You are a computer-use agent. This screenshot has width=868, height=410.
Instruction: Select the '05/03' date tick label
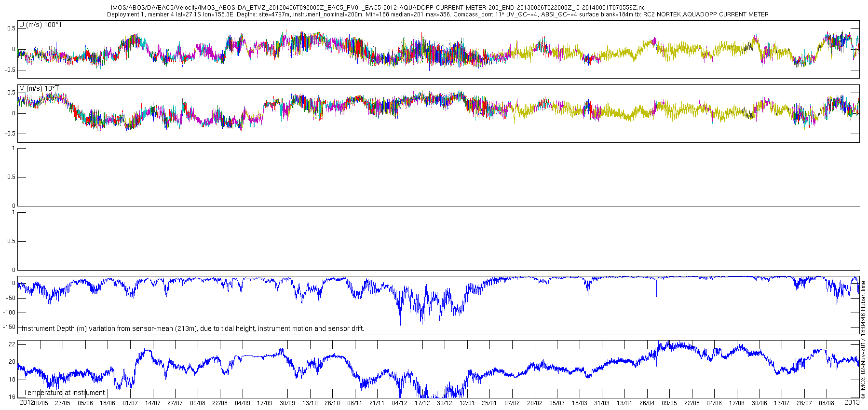click(x=557, y=403)
